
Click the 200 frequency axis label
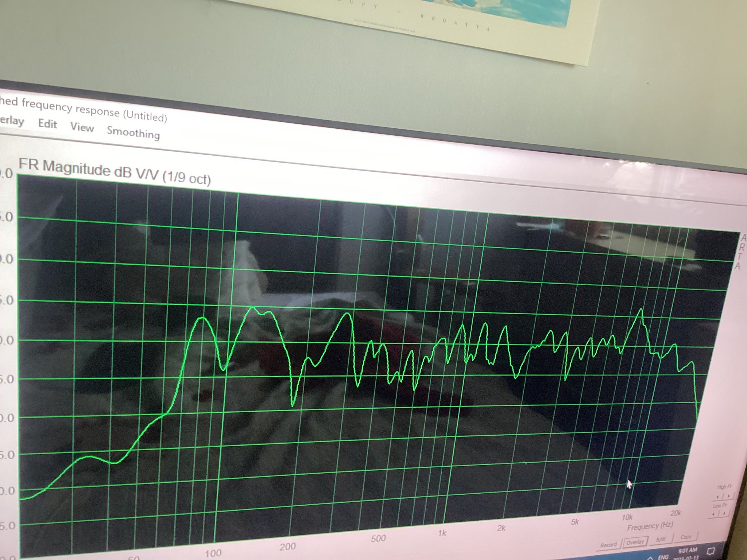(287, 547)
